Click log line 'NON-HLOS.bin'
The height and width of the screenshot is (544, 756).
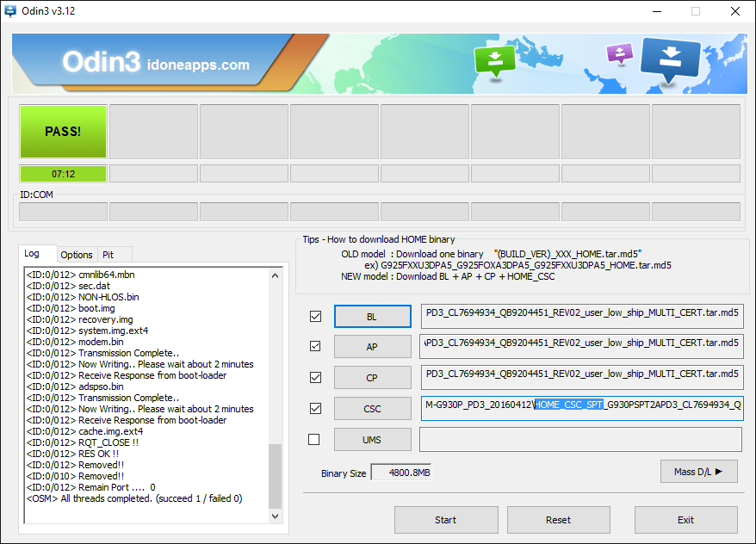(83, 297)
